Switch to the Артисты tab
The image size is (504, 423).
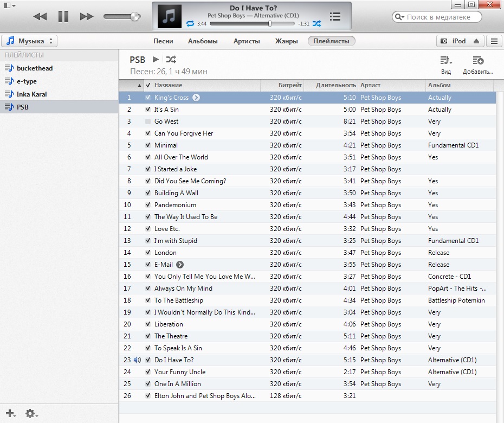247,41
